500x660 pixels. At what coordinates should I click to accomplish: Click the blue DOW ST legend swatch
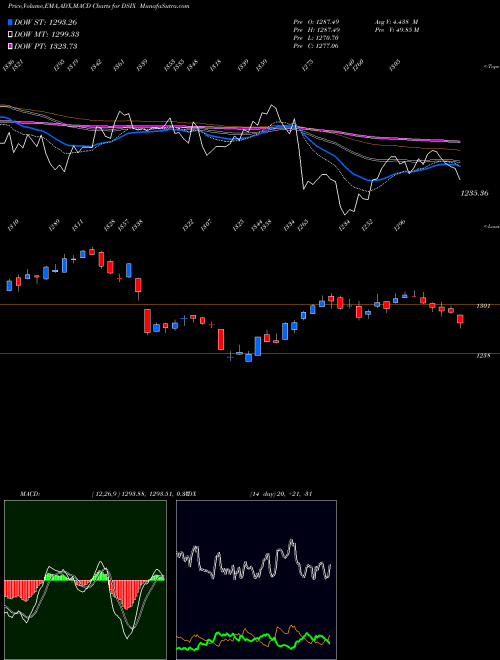11,22
